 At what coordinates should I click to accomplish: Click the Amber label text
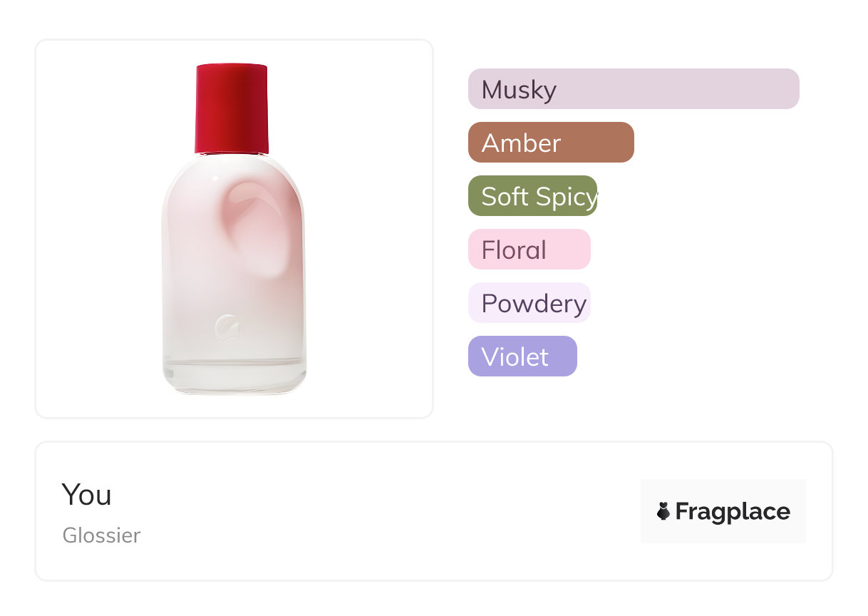[x=521, y=143]
